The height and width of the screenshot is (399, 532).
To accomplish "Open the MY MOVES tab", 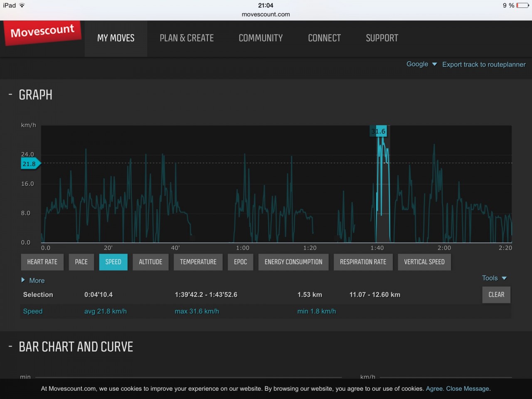I will coord(116,38).
